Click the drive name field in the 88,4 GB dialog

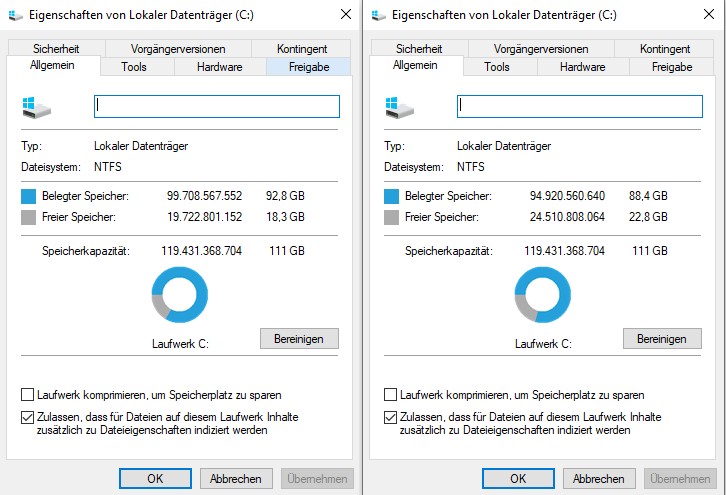[579, 106]
